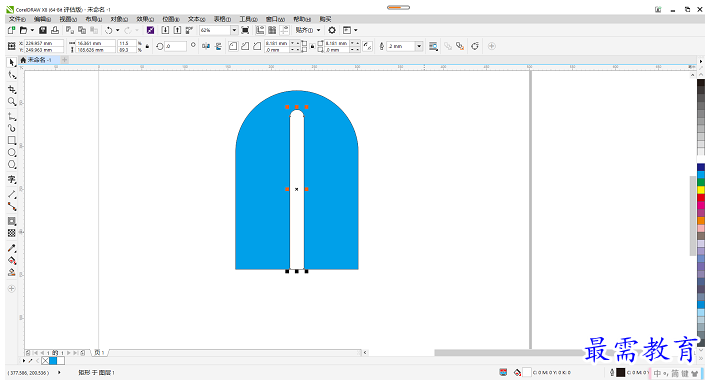Open the 文件 menu
This screenshot has height=381, width=706.
click(x=17, y=19)
